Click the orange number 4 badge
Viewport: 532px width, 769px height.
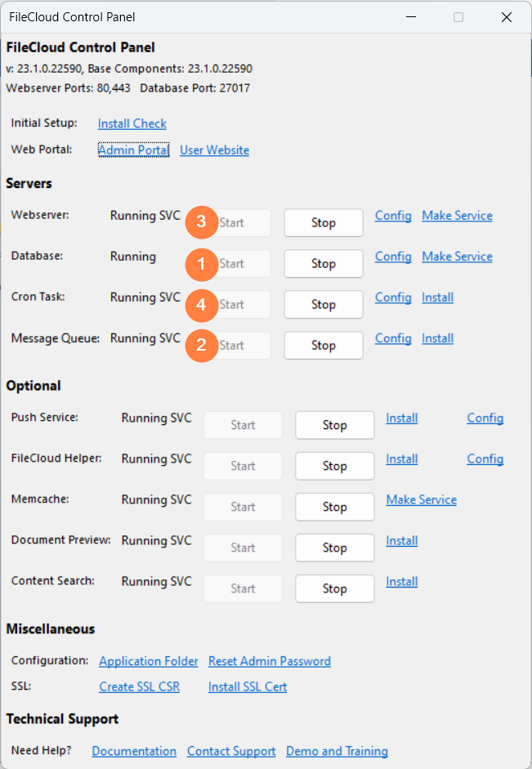201,304
